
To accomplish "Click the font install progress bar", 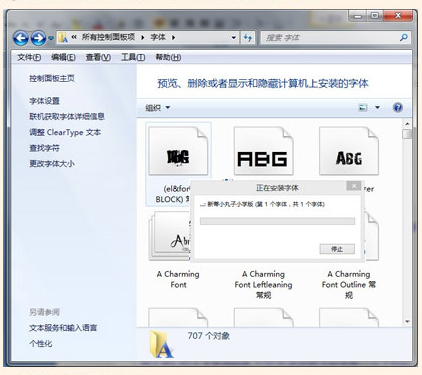I will tap(277, 221).
